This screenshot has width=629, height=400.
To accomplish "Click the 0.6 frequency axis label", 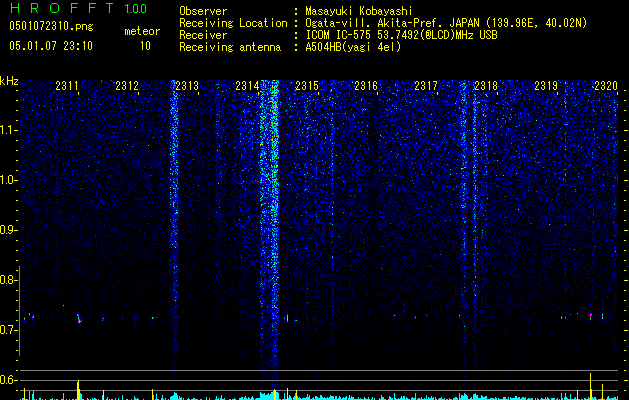I will [x=8, y=380].
